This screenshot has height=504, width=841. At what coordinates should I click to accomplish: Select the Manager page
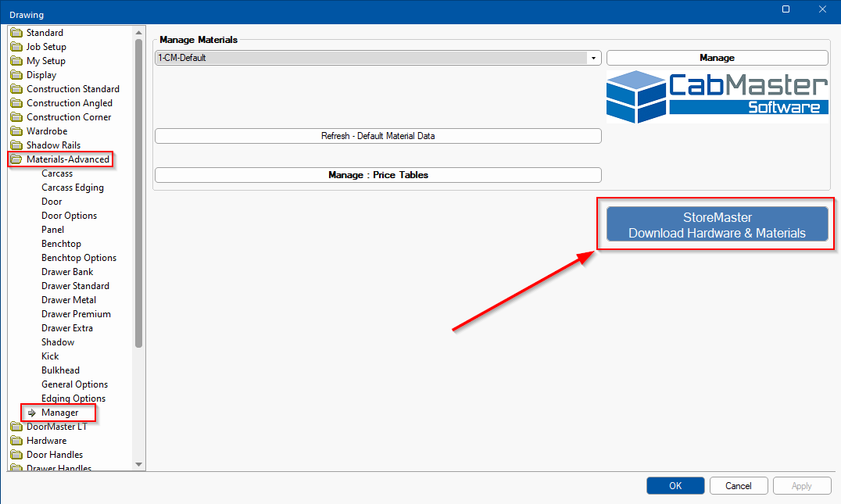59,413
